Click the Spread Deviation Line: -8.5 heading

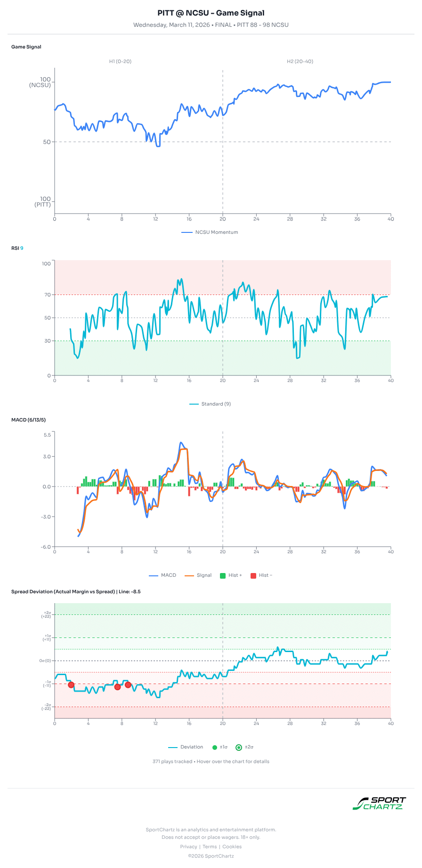pyautogui.click(x=76, y=592)
